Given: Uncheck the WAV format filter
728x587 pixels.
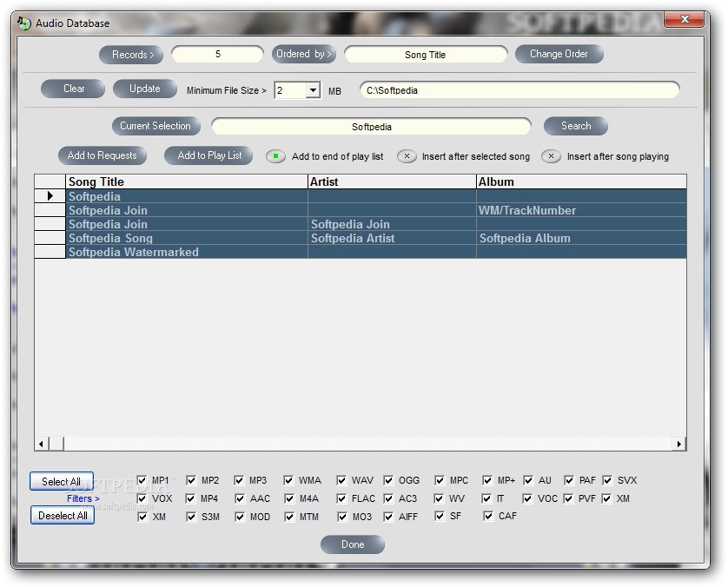Looking at the screenshot, I should [x=341, y=480].
